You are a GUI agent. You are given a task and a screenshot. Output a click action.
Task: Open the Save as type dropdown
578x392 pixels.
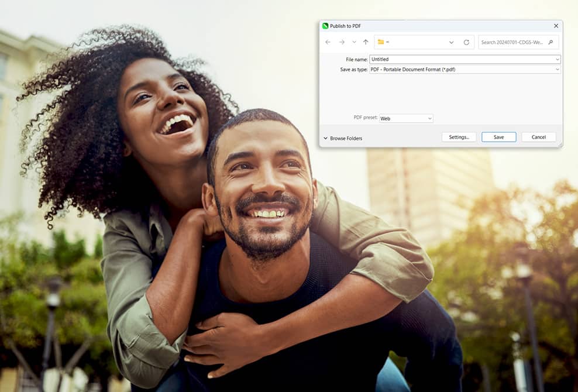[557, 69]
